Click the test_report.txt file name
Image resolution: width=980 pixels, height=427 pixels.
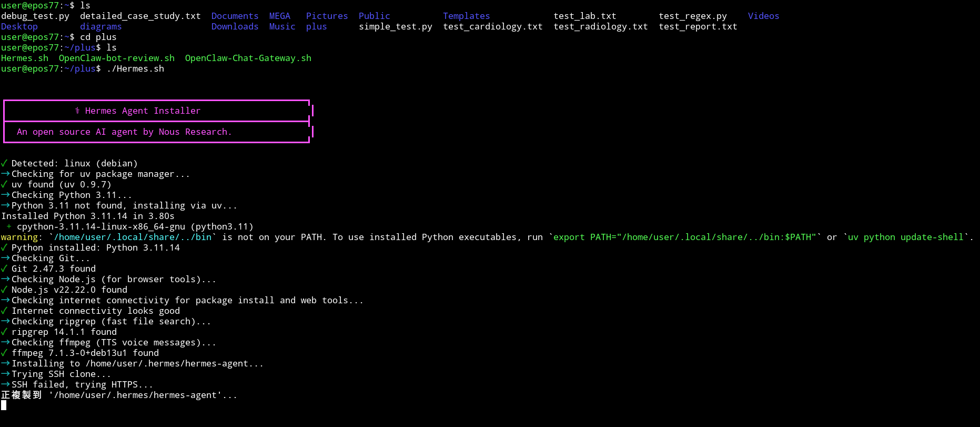698,27
